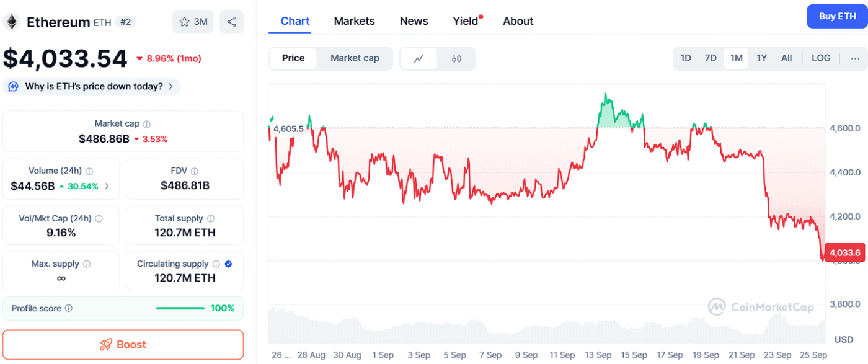The width and height of the screenshot is (868, 364).
Task: Set chart range to 7D
Action: coord(711,58)
